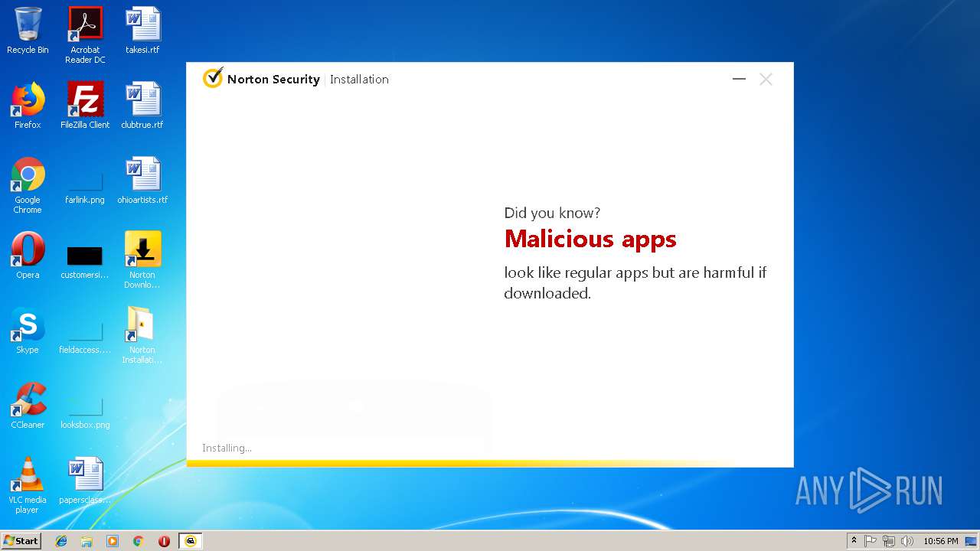Viewport: 980px width, 551px height.
Task: Open Windows Explorer from taskbar
Action: click(x=87, y=541)
